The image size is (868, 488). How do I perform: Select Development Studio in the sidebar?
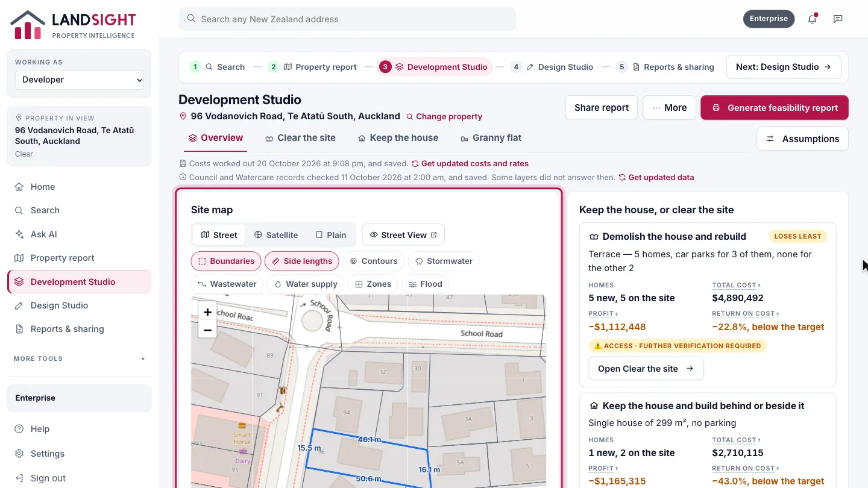[79, 282]
